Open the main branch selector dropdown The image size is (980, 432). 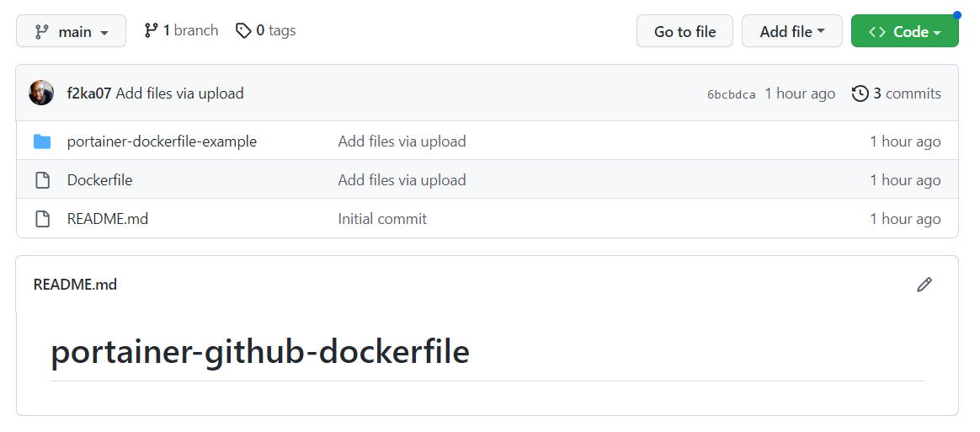[x=72, y=32]
